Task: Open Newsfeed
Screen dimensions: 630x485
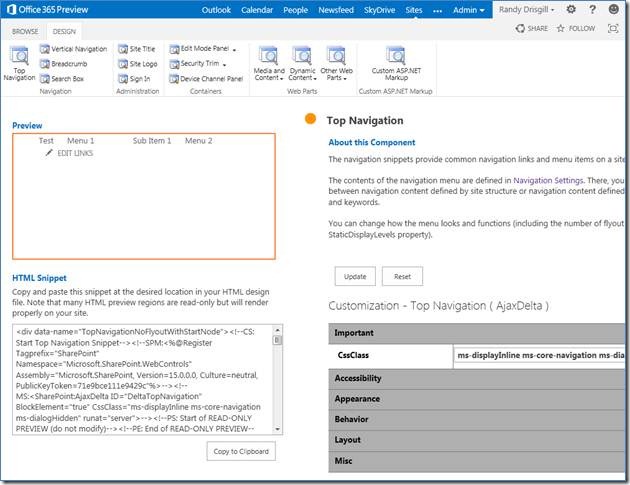Action: [x=336, y=10]
